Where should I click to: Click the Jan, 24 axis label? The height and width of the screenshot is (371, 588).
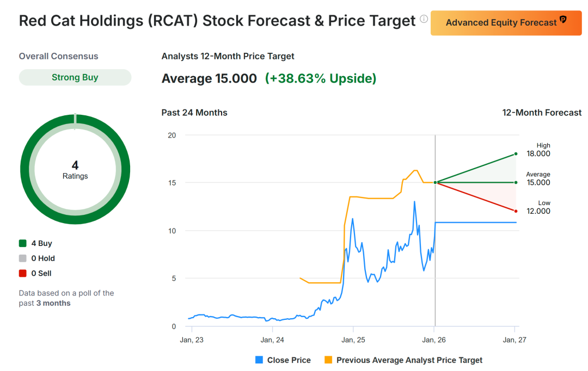click(272, 340)
